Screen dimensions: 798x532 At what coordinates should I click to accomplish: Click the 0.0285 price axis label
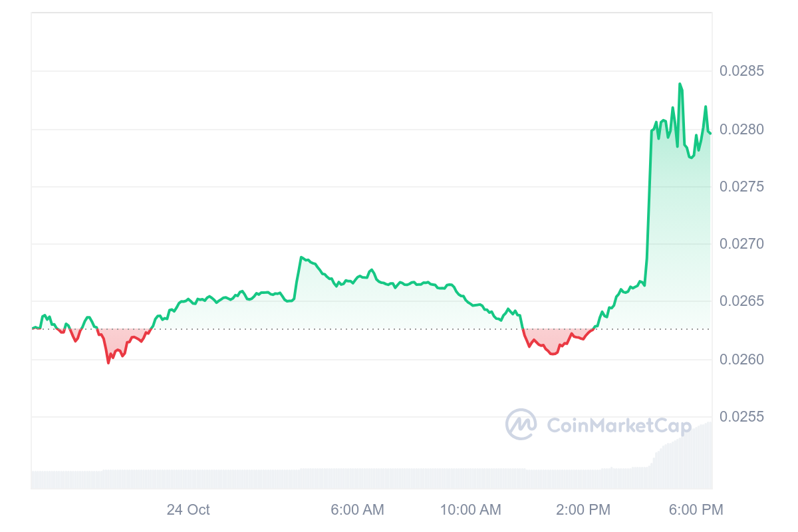coord(741,71)
